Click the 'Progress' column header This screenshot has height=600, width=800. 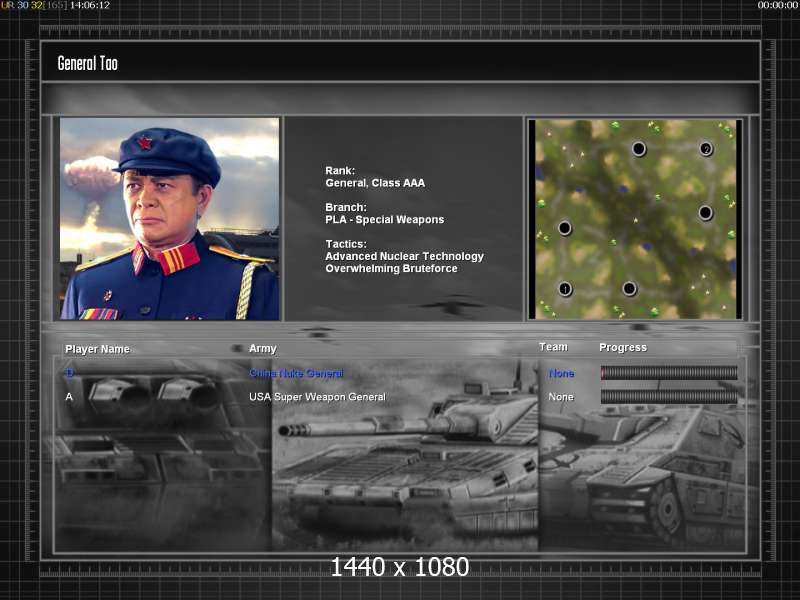point(623,347)
